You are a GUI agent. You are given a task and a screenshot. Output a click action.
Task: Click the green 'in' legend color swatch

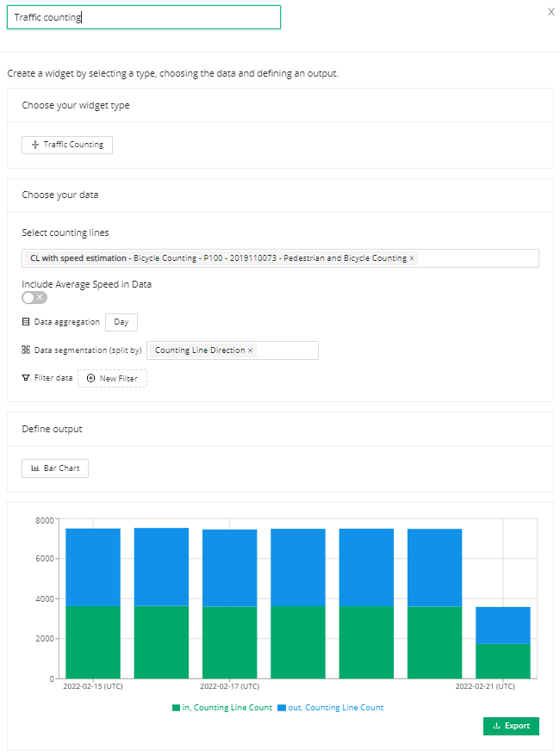(176, 708)
